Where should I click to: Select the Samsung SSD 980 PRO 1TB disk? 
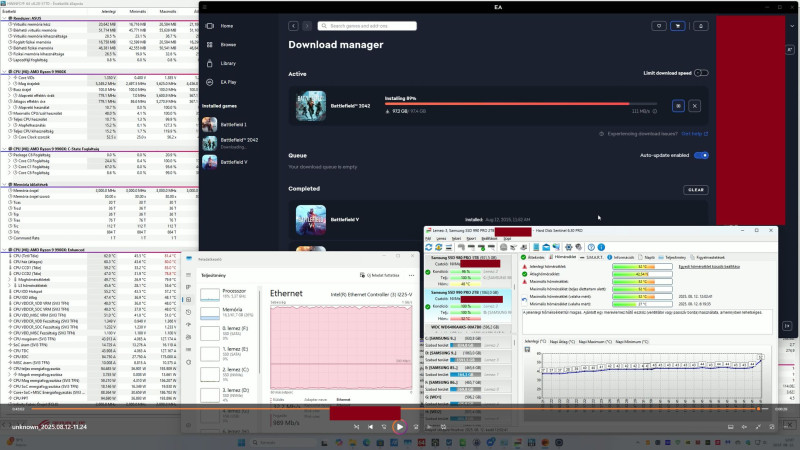(x=468, y=271)
